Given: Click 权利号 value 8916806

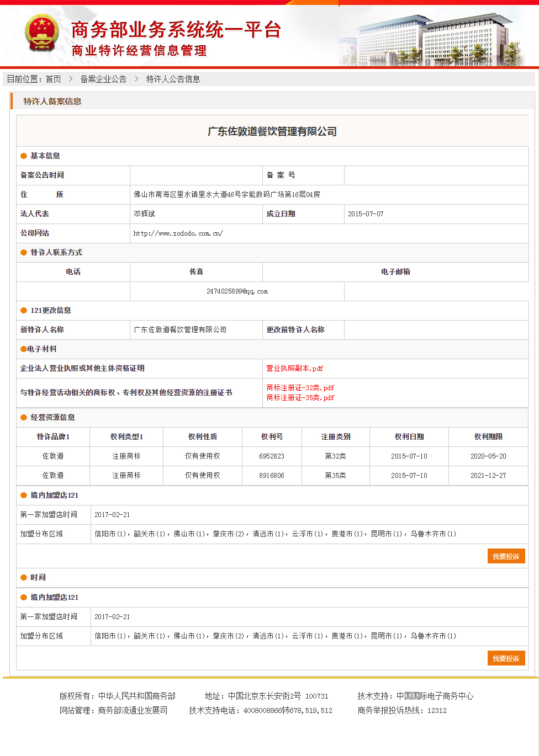Looking at the screenshot, I should pyautogui.click(x=272, y=475).
